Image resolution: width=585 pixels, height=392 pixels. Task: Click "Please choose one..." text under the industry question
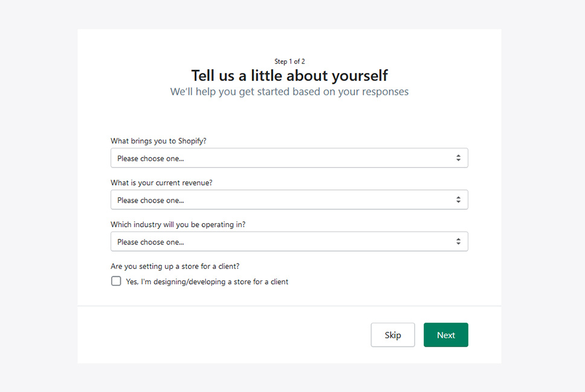tap(150, 242)
